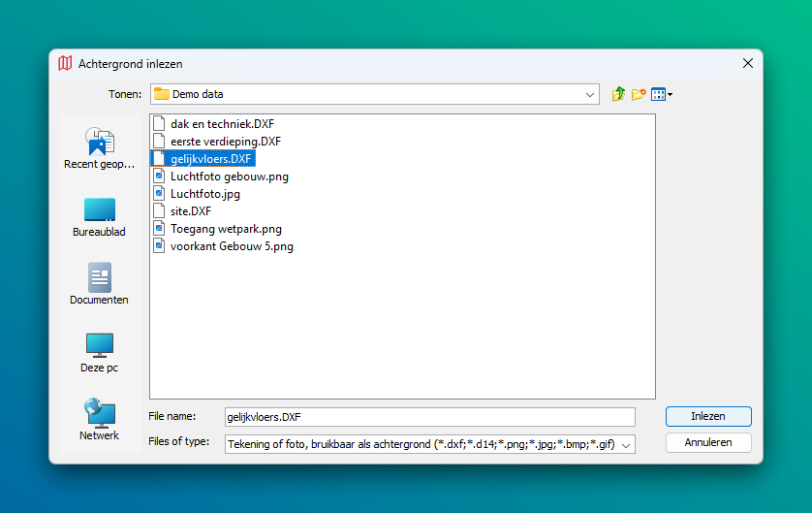Image resolution: width=812 pixels, height=513 pixels.
Task: Open Recent geopende places shortcut
Action: click(x=100, y=148)
